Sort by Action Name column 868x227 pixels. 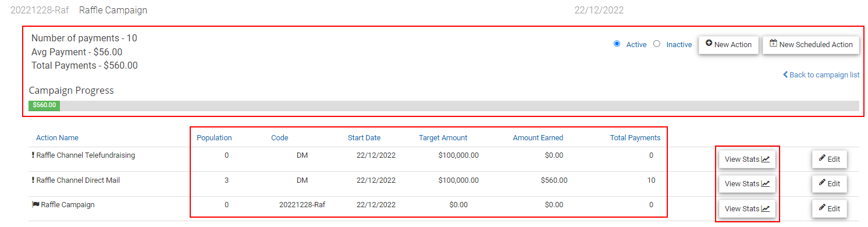[57, 138]
